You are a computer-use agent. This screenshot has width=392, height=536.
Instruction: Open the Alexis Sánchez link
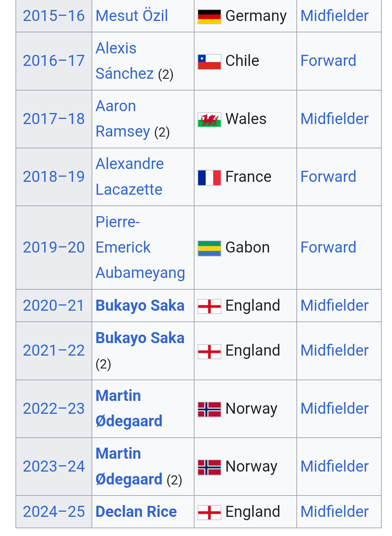click(x=125, y=61)
